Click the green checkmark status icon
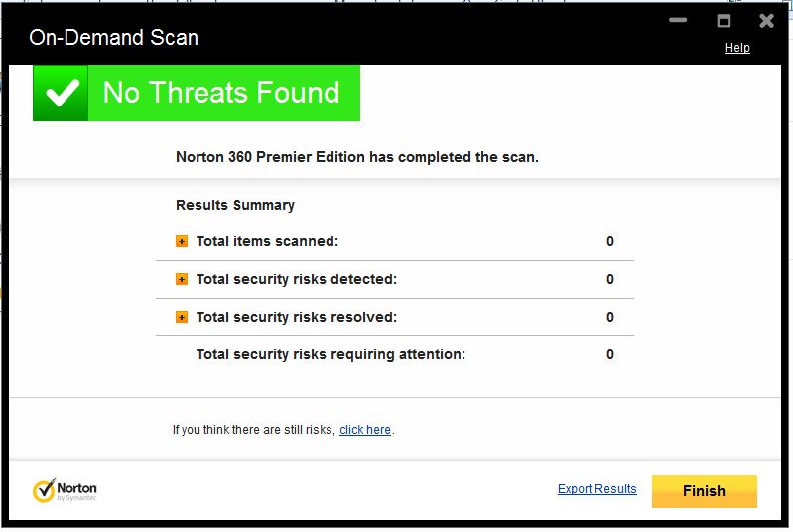This screenshot has height=532, width=793. 61,93
